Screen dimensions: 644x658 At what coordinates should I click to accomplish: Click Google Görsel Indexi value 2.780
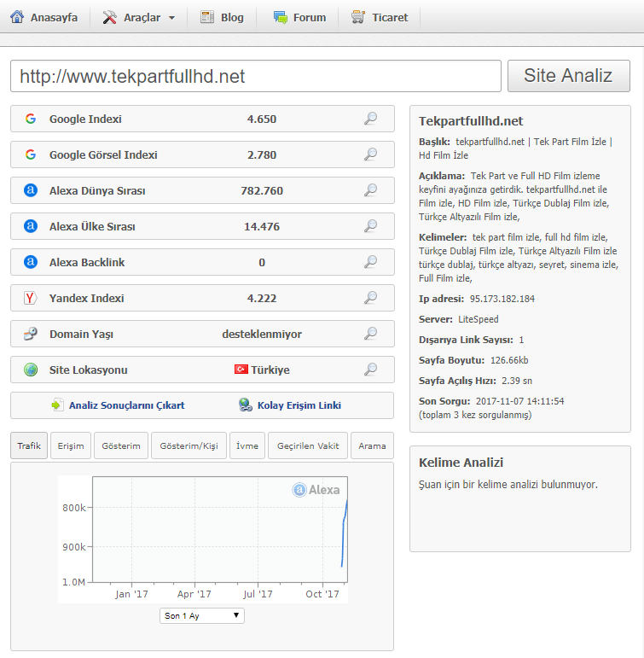tap(262, 154)
